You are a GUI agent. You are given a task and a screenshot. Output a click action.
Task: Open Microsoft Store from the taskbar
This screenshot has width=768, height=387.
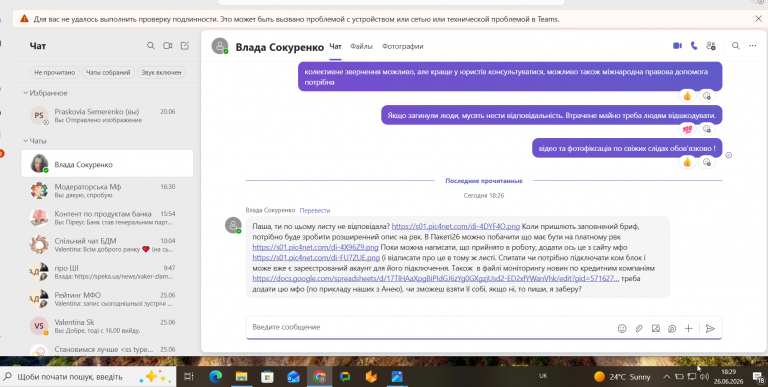[267, 377]
